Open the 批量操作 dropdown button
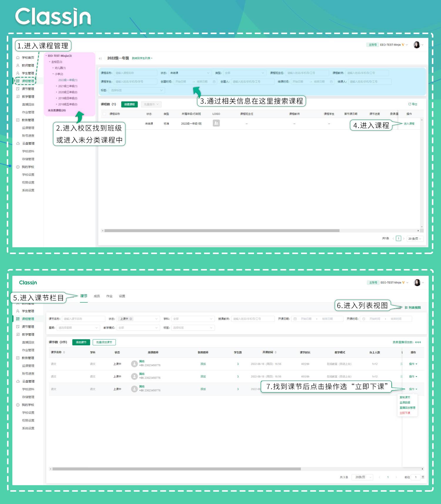441x504 pixels. (151, 104)
